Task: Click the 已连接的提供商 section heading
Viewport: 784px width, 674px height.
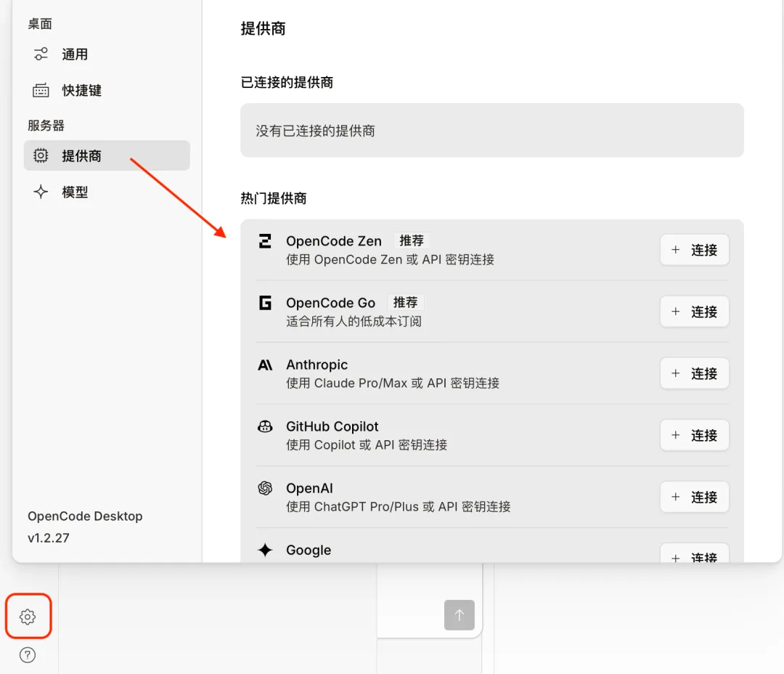Action: click(x=287, y=82)
